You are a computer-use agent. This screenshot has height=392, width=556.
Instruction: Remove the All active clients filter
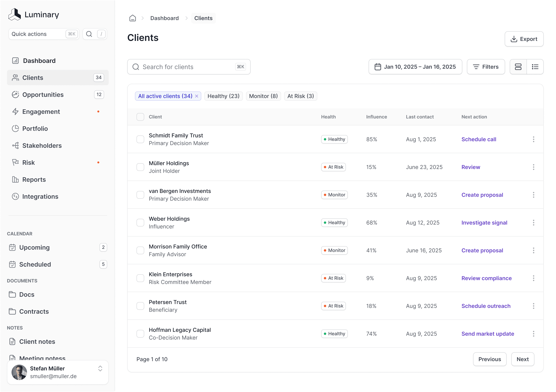pos(197,96)
